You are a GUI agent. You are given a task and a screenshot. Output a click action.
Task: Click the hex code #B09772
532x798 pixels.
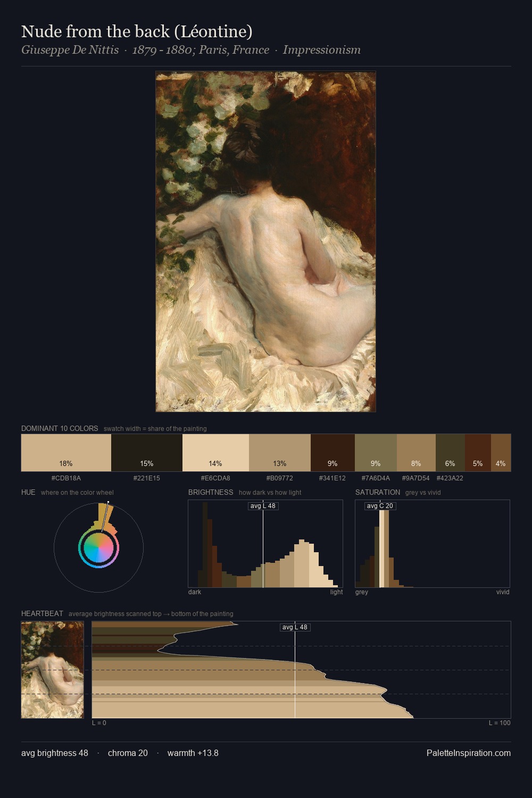(280, 478)
